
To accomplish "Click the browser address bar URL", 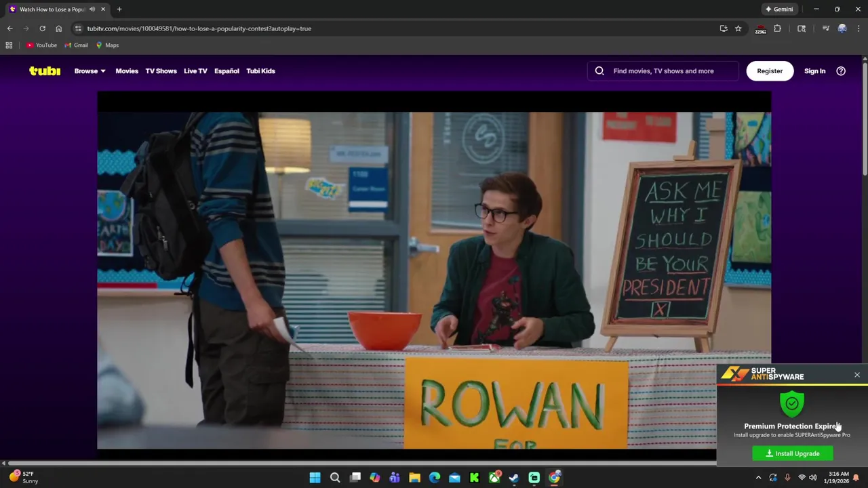I will pos(199,28).
